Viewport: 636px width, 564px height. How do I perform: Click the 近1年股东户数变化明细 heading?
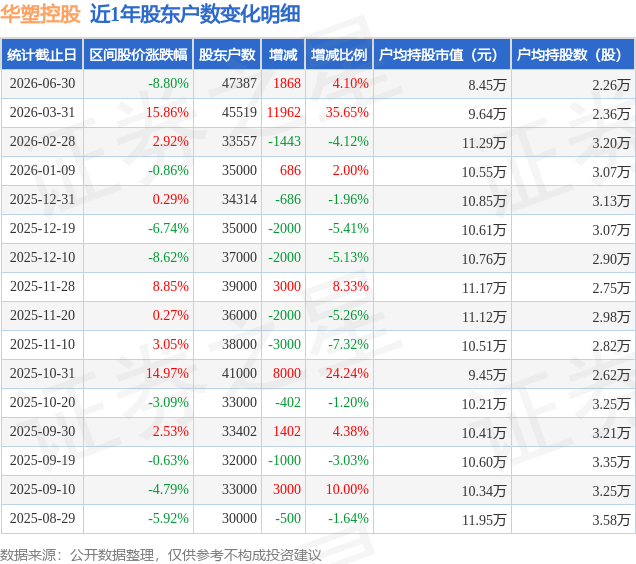195,14
